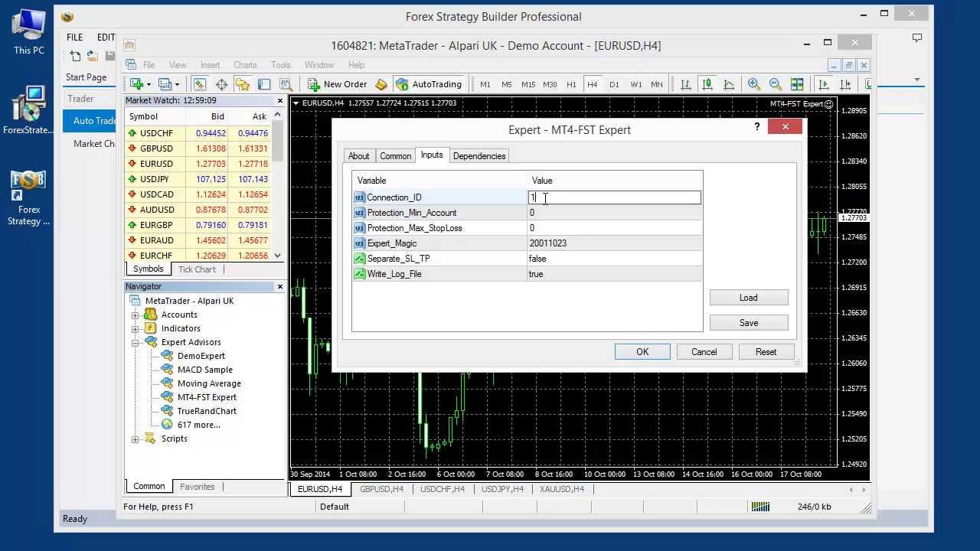Select the Expert_Magic value 20011023

pyautogui.click(x=548, y=243)
